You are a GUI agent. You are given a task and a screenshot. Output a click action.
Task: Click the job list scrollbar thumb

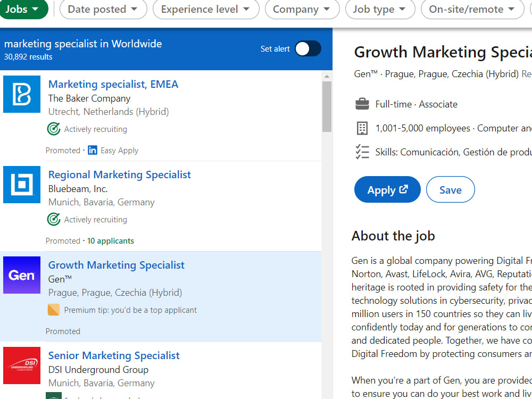point(327,106)
